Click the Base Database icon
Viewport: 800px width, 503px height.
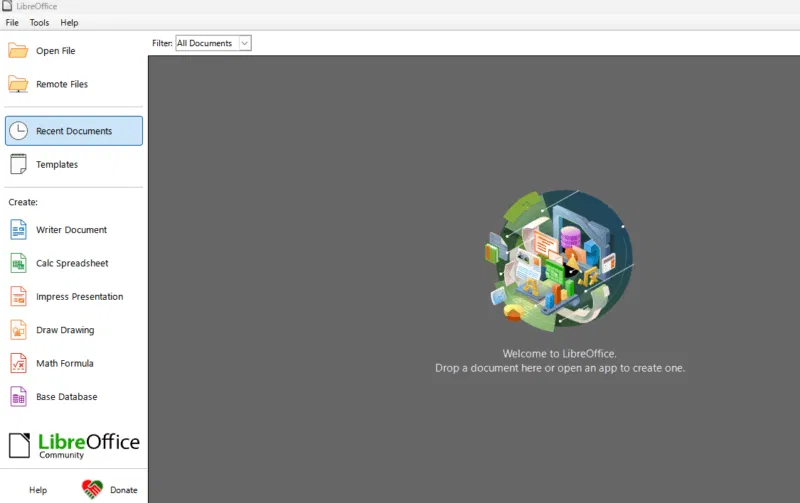(19, 397)
